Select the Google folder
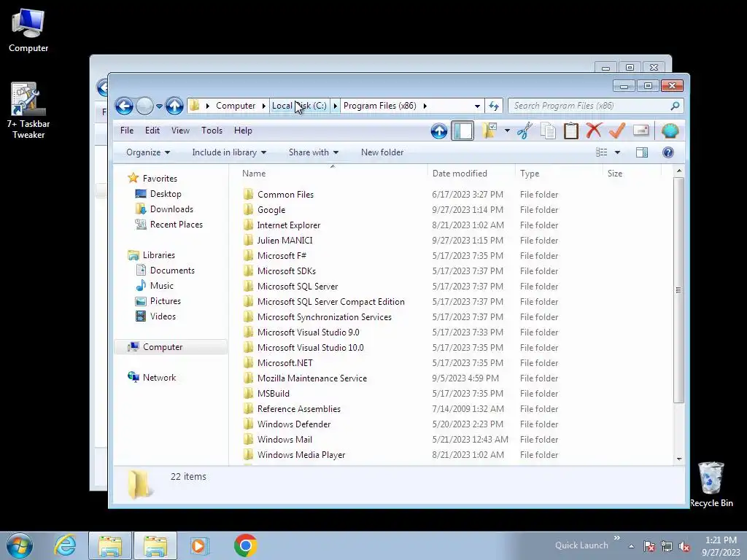 271,209
